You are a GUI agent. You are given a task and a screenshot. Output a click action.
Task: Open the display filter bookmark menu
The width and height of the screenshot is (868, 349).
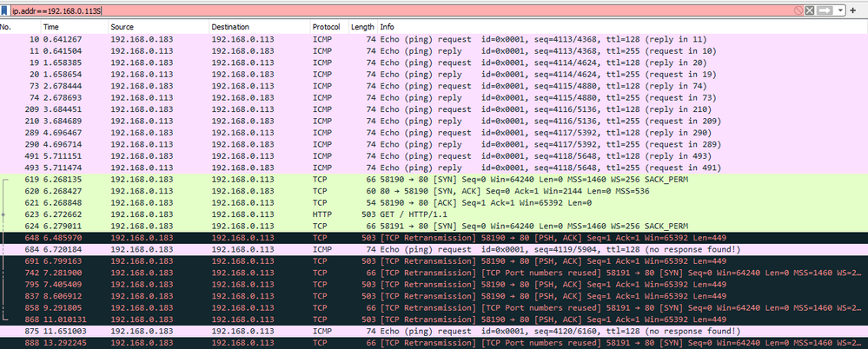[5, 10]
